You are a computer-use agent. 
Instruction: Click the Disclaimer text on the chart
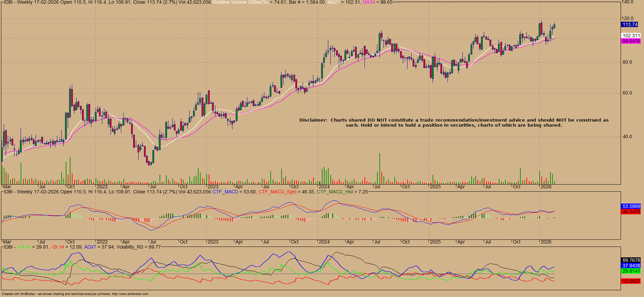453,123
